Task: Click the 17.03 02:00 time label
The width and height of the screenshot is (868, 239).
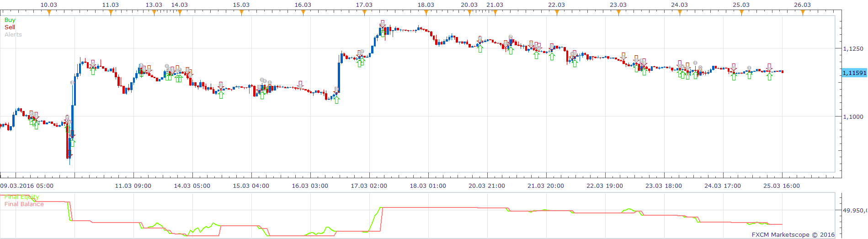Action: tap(369, 186)
